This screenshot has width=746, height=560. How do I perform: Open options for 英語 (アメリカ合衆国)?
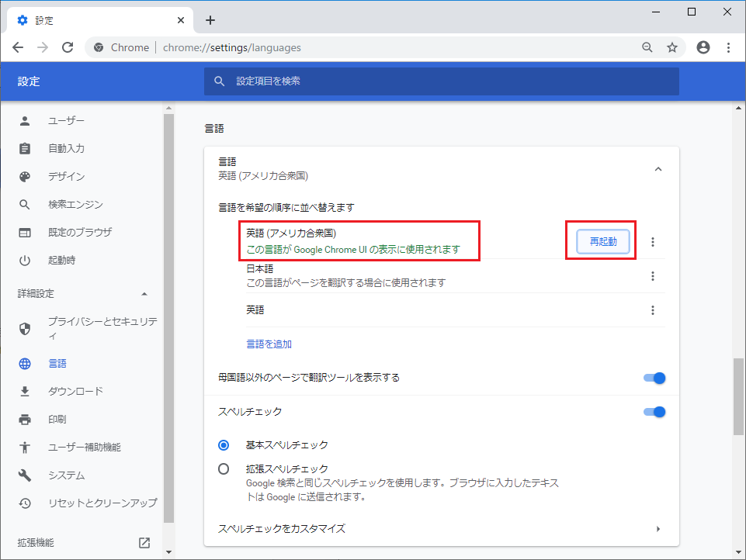click(653, 242)
